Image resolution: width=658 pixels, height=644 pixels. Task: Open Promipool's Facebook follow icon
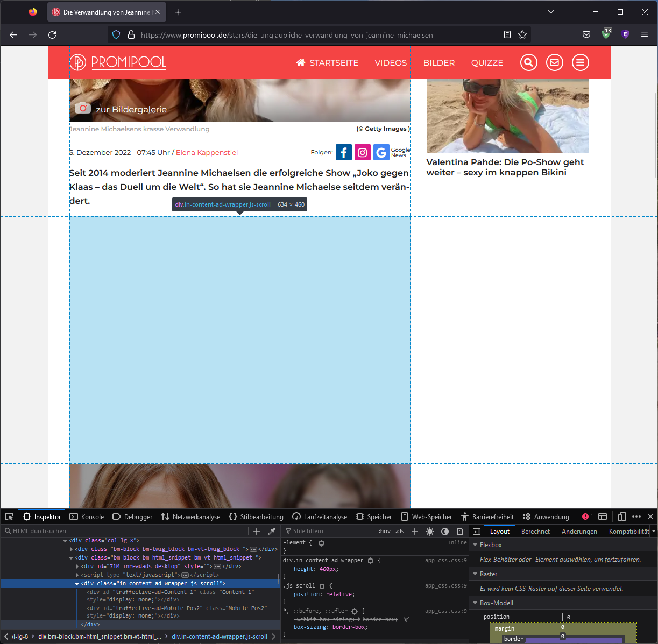(343, 152)
